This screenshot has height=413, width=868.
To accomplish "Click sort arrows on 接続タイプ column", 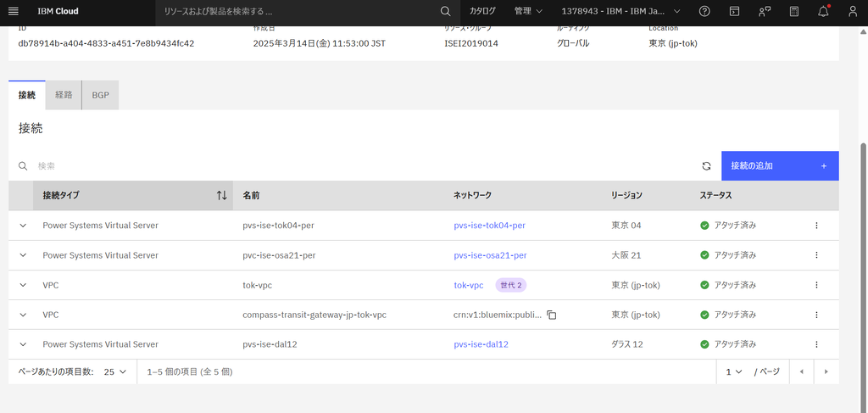I will click(221, 195).
